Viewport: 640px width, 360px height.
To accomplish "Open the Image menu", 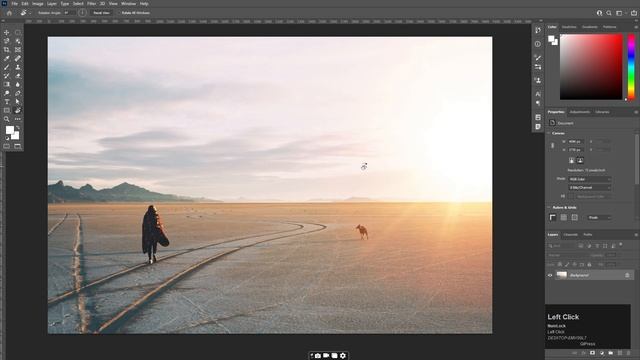I will [x=38, y=4].
